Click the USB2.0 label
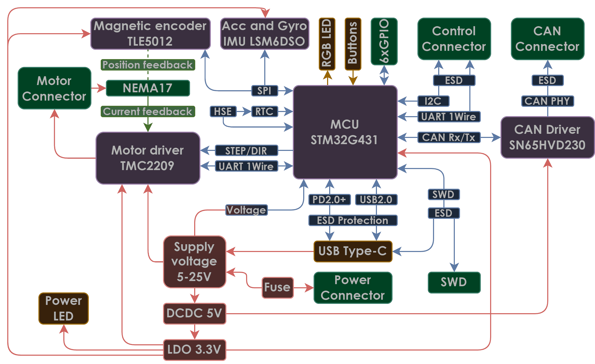Viewport: 595px width, 364px height. point(376,200)
